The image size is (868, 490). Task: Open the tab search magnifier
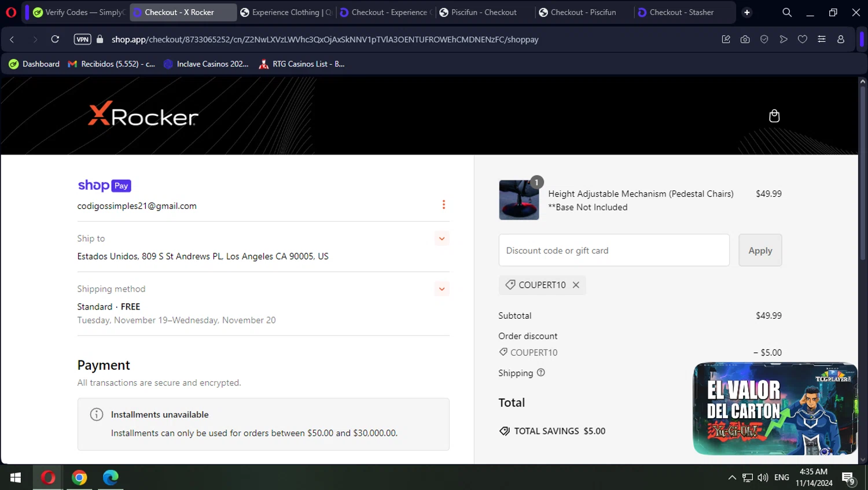coord(787,12)
